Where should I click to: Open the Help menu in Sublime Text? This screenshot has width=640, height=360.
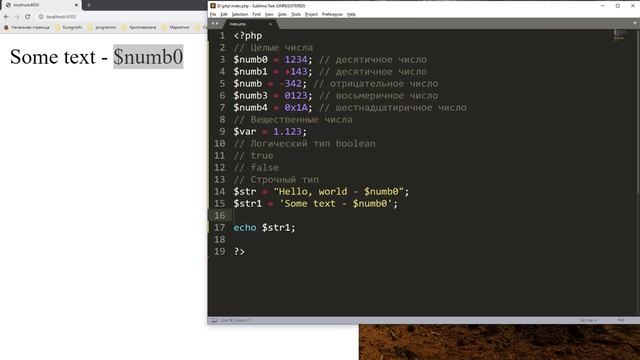click(351, 14)
